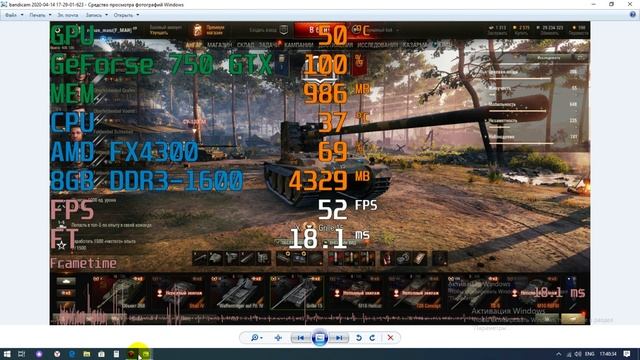Click the Frametime graph label
The image size is (640, 360).
[83, 263]
